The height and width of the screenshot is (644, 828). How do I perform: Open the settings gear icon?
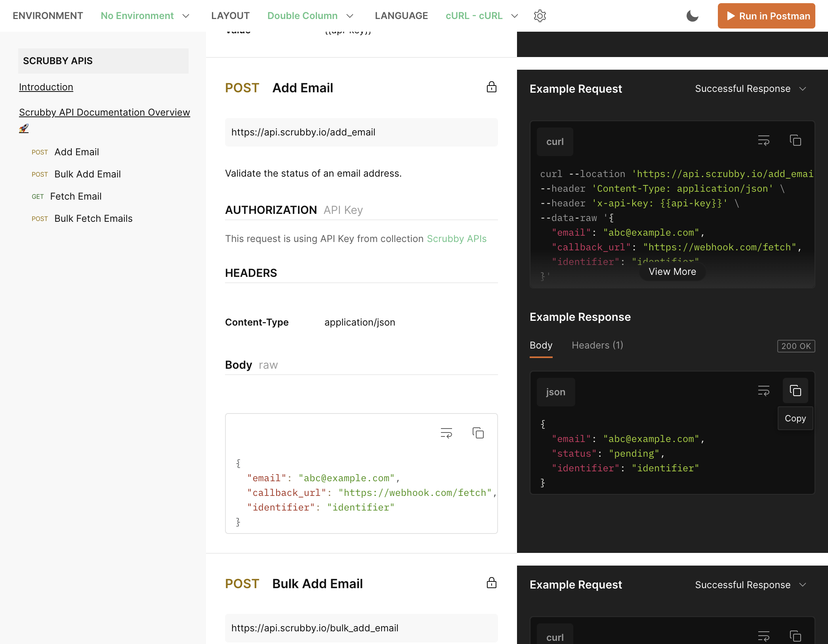point(540,16)
